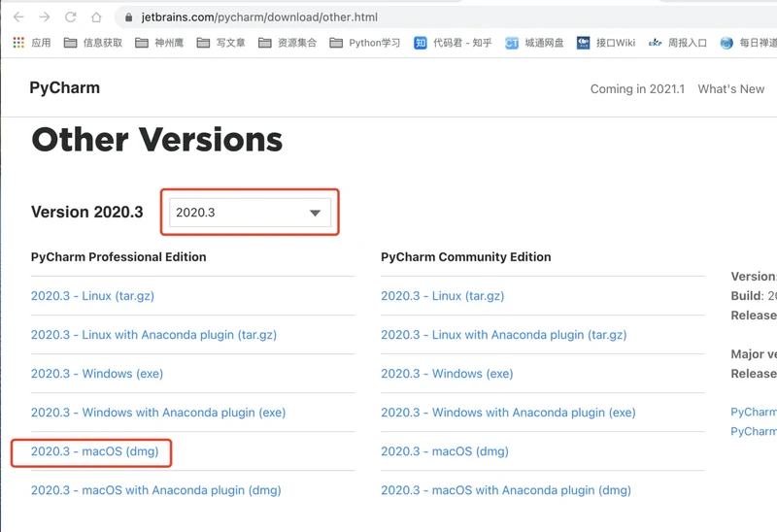Open What's New nav item
Screen dimensions: 777x532
[731, 89]
